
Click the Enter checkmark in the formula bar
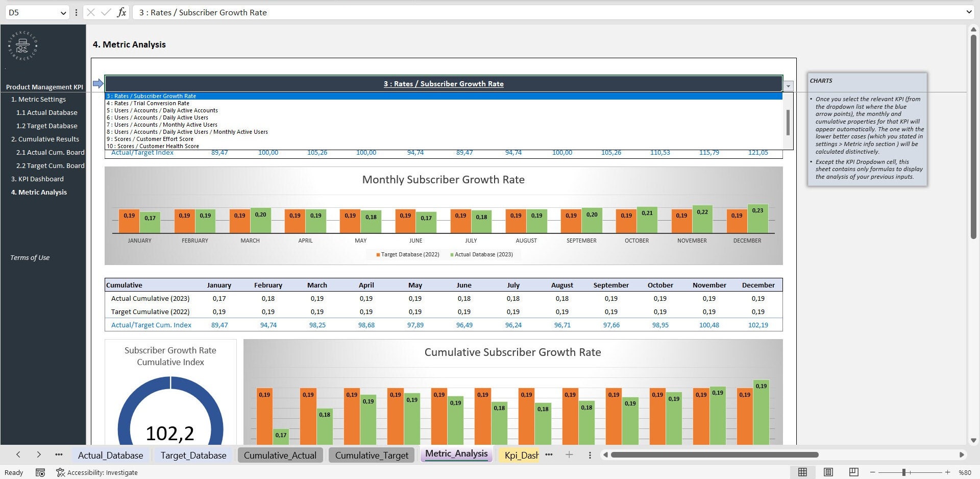106,12
